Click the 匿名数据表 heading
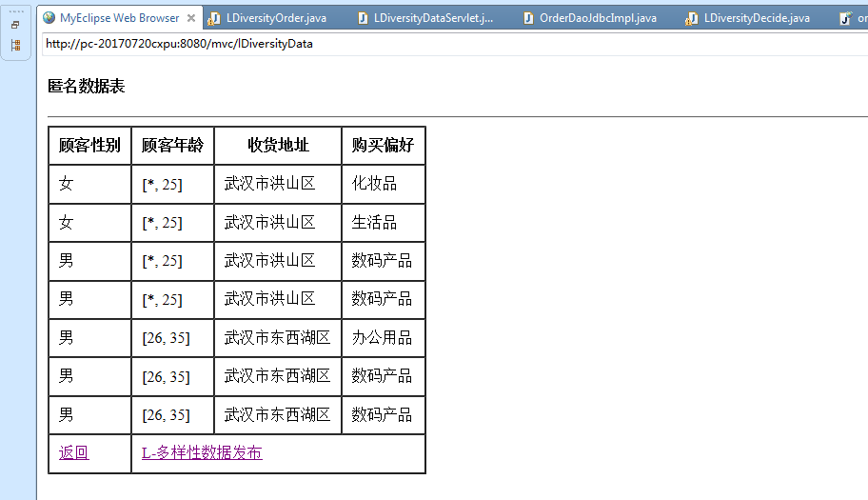Screen dimensions: 868x500 point(87,87)
